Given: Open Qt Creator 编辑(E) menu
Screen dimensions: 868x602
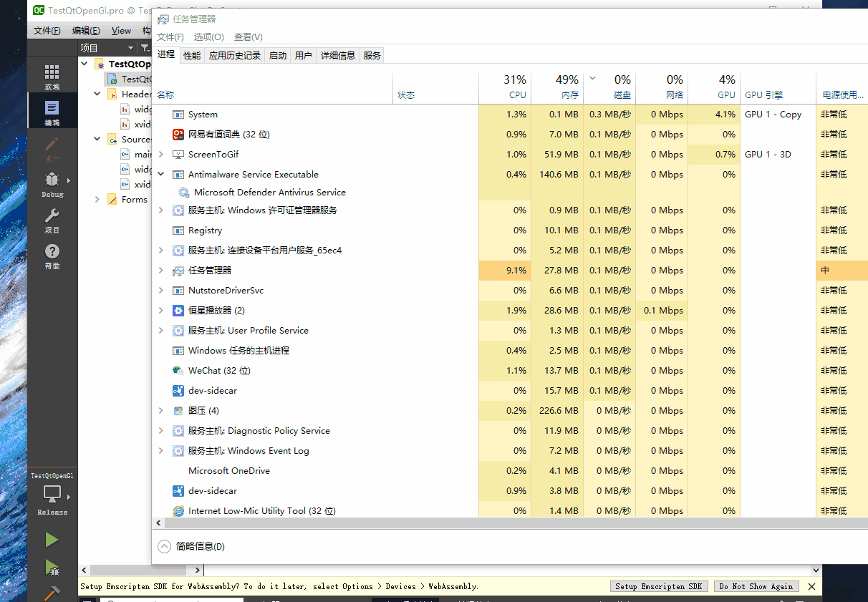Looking at the screenshot, I should 86,31.
